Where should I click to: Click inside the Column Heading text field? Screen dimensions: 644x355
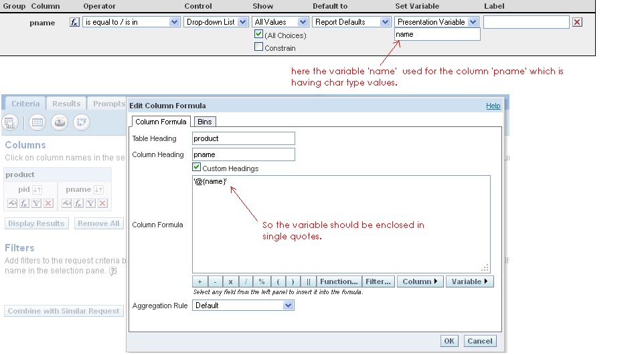pos(244,154)
